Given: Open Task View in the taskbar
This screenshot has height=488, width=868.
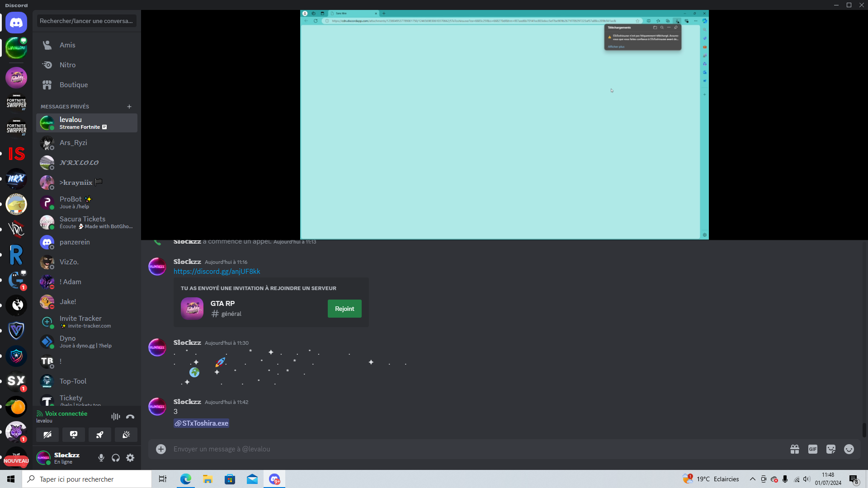Looking at the screenshot, I should pos(163,479).
